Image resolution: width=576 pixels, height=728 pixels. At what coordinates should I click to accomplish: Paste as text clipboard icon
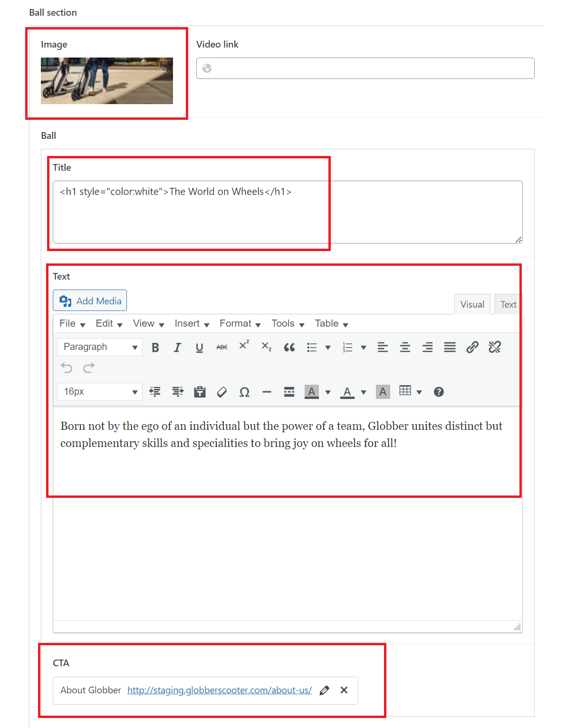click(200, 392)
